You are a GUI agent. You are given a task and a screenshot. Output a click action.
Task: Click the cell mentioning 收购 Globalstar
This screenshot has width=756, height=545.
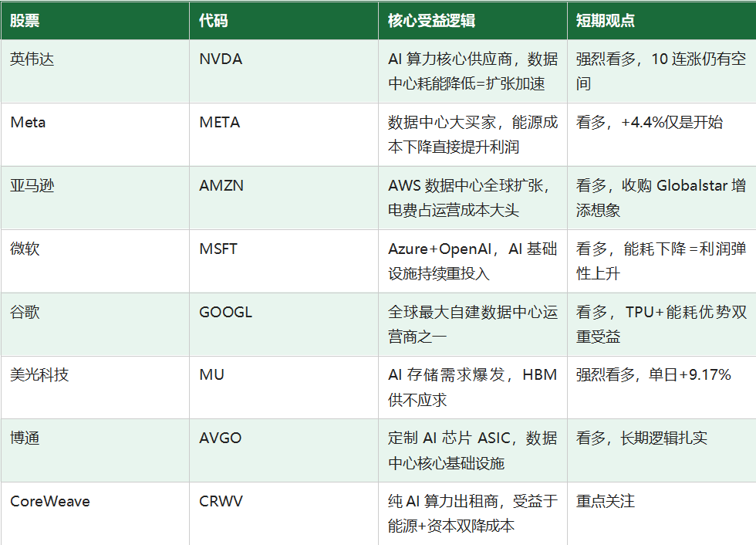[662, 198]
